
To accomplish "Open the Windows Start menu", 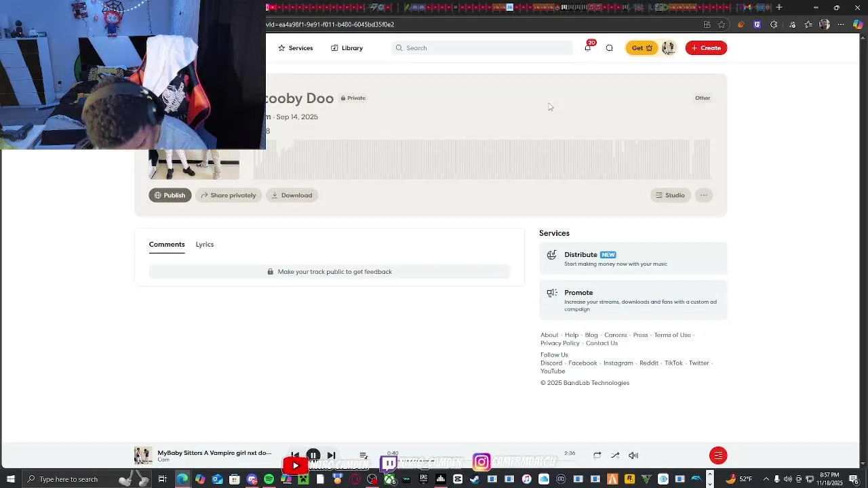I will click(10, 479).
